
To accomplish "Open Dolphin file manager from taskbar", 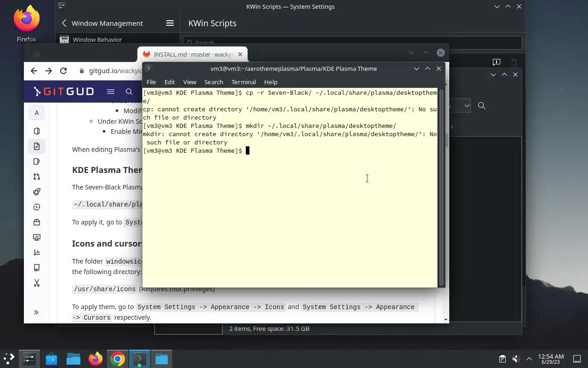I will pos(73,359).
